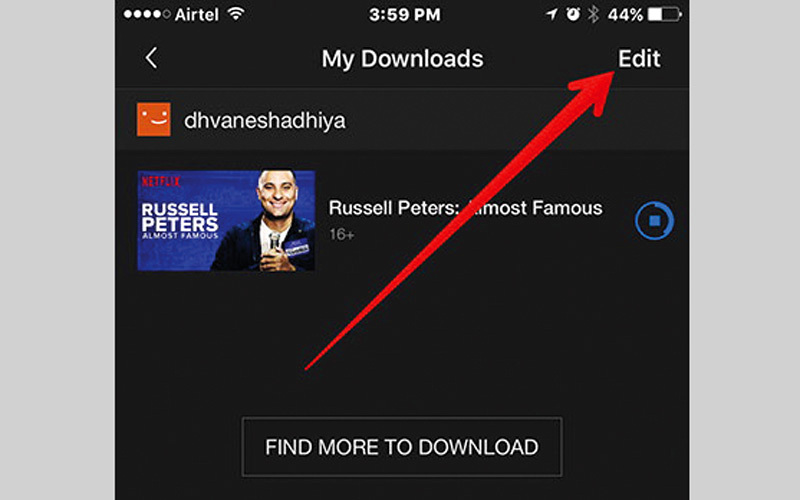
Task: Tap the Bluetooth status icon
Action: (x=593, y=14)
